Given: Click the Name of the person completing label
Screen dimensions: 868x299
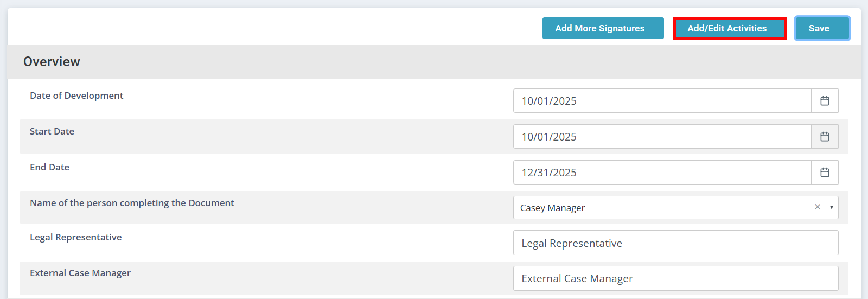Looking at the screenshot, I should coord(132,203).
